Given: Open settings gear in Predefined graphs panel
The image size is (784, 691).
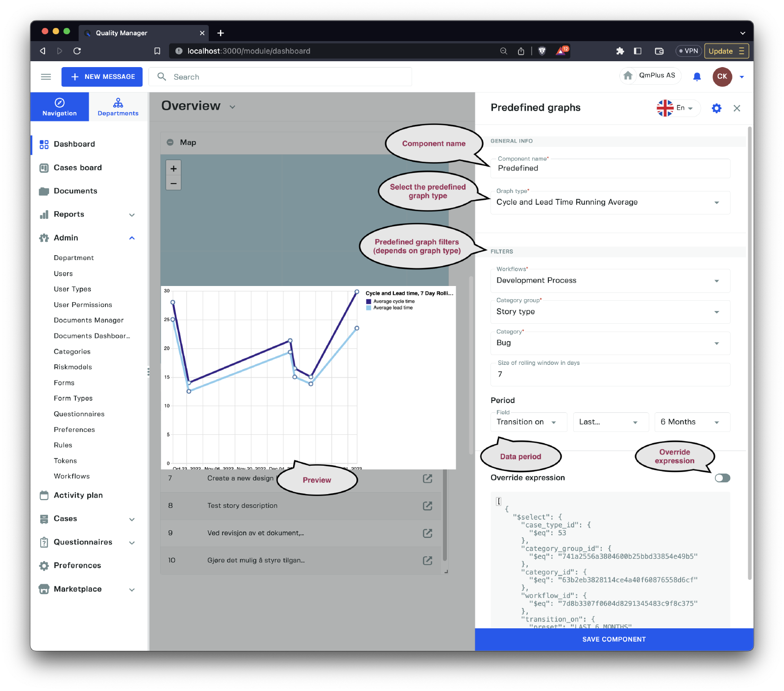Looking at the screenshot, I should click(716, 108).
